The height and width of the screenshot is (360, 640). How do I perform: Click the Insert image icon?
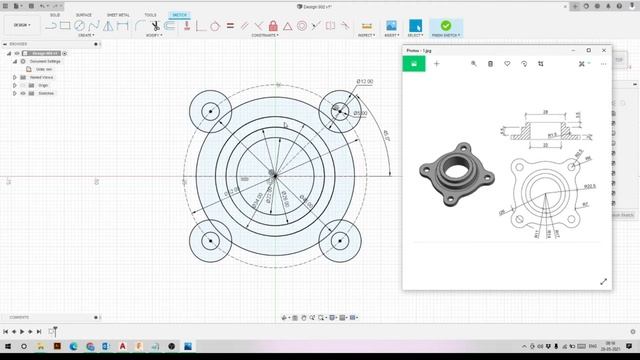tap(391, 25)
